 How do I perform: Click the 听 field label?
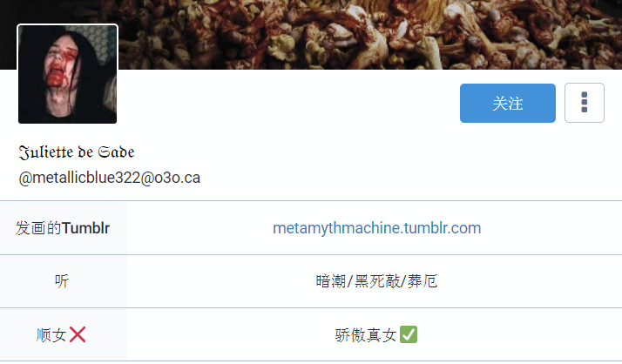point(62,281)
